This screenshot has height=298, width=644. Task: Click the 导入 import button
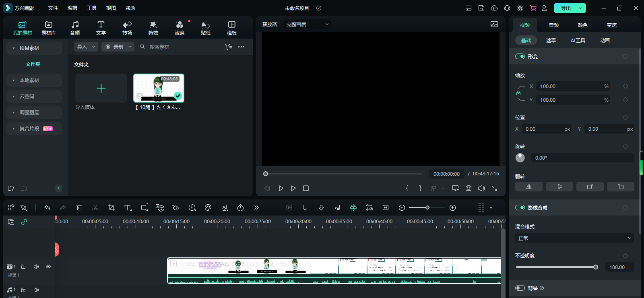coord(82,47)
